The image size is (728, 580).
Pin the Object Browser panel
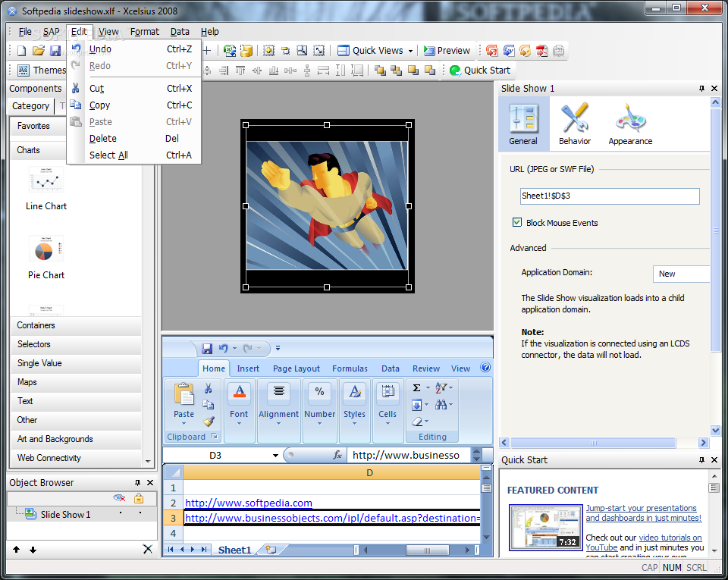[137, 482]
